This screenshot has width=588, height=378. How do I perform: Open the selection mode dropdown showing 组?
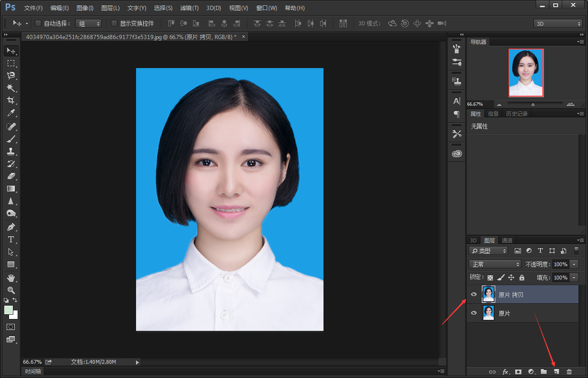[88, 23]
